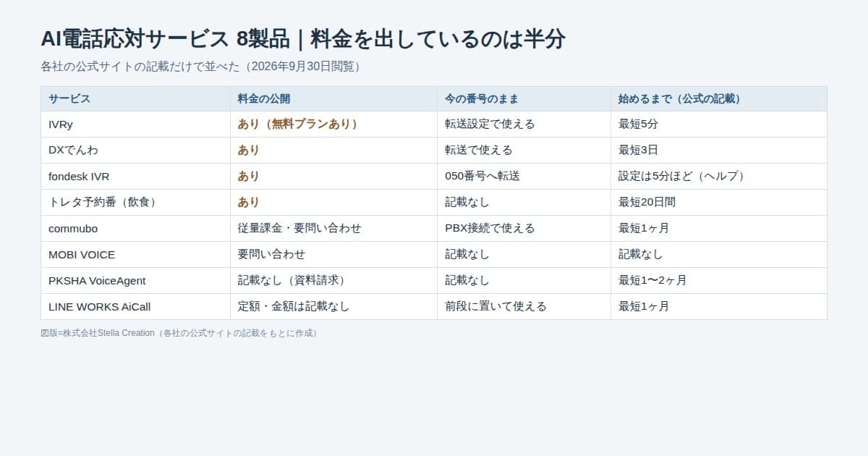This screenshot has height=456, width=868.
Task: Click the 050番号へ転送 cell
Action: [x=524, y=176]
